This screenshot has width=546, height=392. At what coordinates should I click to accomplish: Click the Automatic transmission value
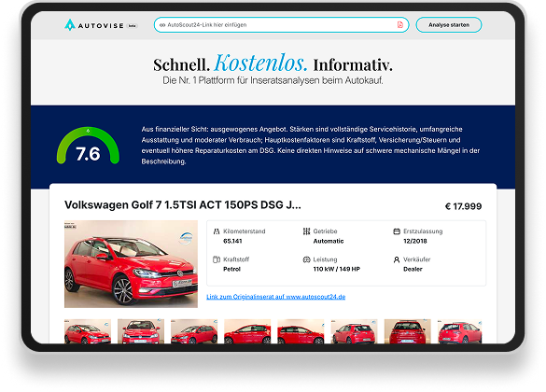(329, 241)
